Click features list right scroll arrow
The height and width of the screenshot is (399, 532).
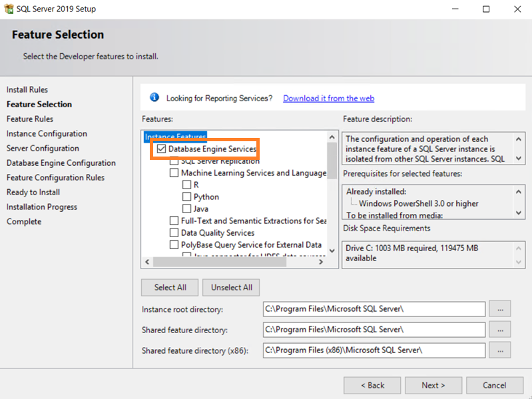pyautogui.click(x=321, y=262)
